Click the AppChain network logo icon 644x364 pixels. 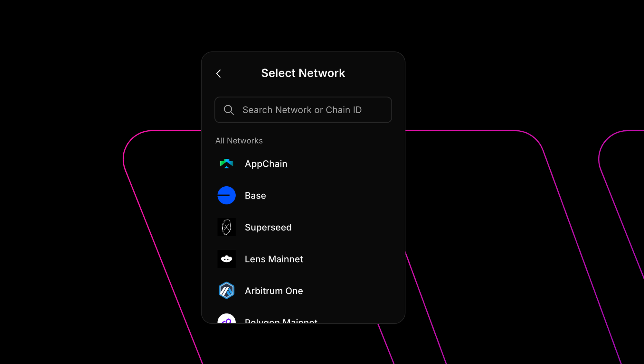(x=226, y=163)
